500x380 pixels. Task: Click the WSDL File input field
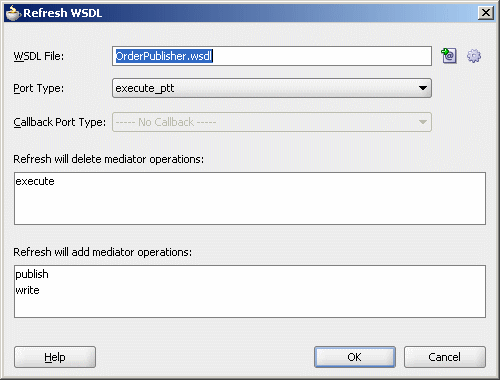click(272, 56)
